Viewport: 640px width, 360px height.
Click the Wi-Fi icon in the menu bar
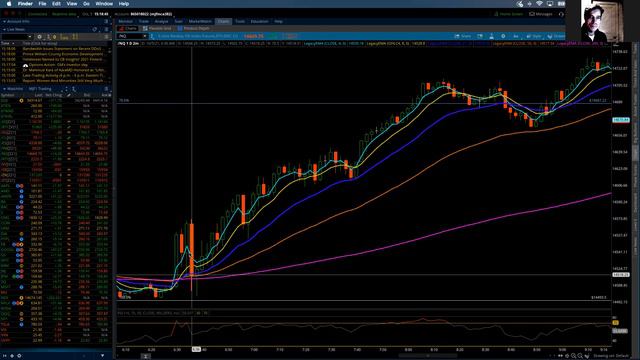pos(540,4)
